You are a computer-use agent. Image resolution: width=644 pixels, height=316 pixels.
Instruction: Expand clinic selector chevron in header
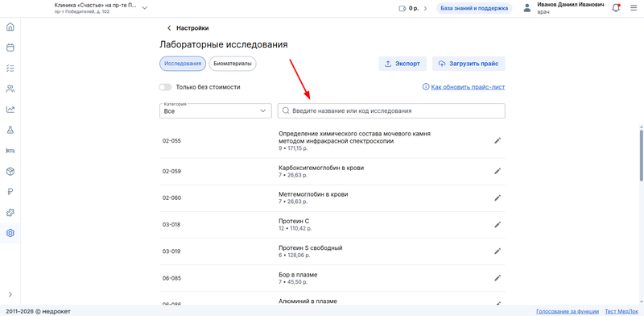point(144,8)
